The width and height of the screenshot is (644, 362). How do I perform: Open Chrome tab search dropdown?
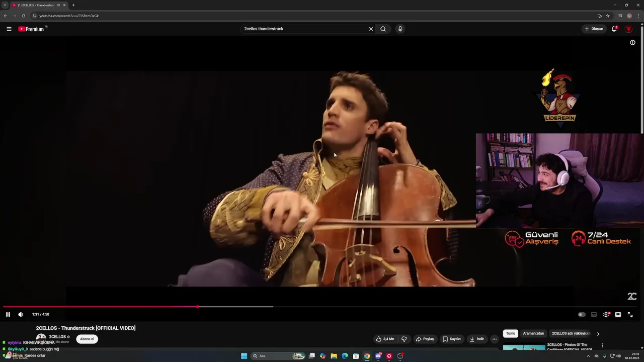coord(5,5)
